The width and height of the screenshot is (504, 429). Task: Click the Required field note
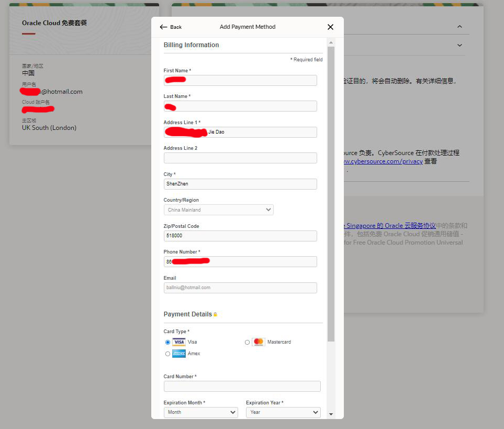click(306, 60)
